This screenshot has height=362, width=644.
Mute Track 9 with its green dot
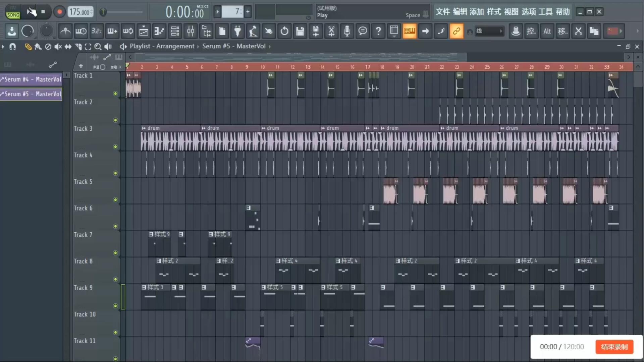point(115,306)
